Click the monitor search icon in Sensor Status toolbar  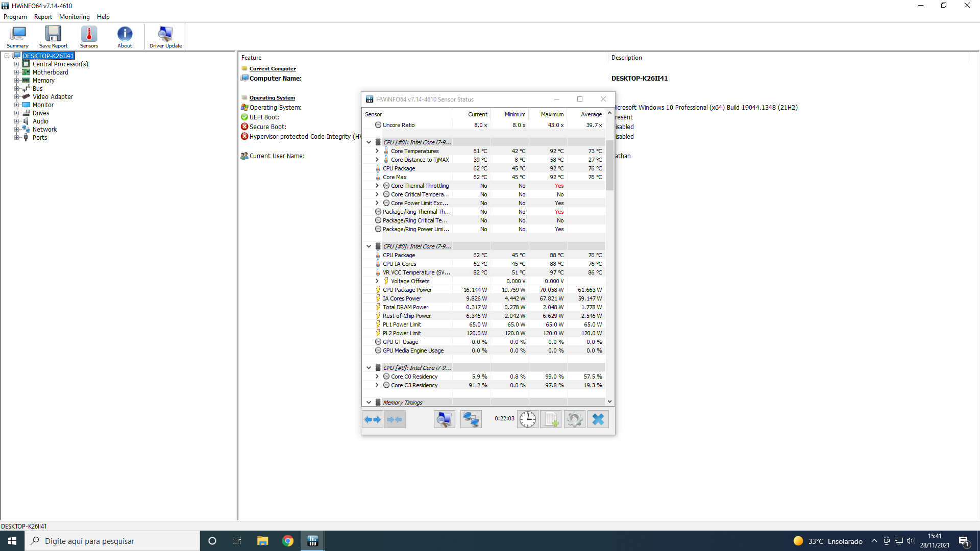tap(444, 419)
